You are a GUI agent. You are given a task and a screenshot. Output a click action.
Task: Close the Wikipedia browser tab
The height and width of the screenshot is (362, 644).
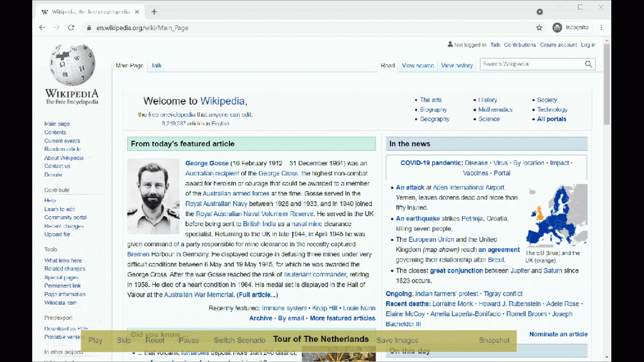point(137,12)
